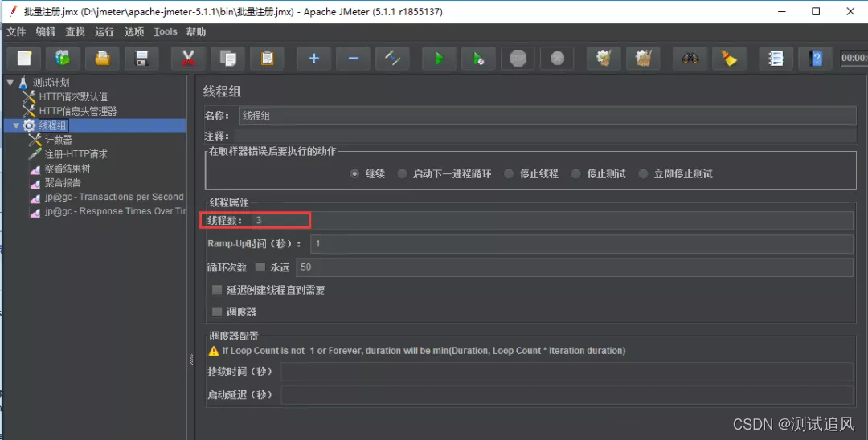Select the 立即停止测试 radio button
Image resolution: width=868 pixels, height=440 pixels.
coord(643,173)
